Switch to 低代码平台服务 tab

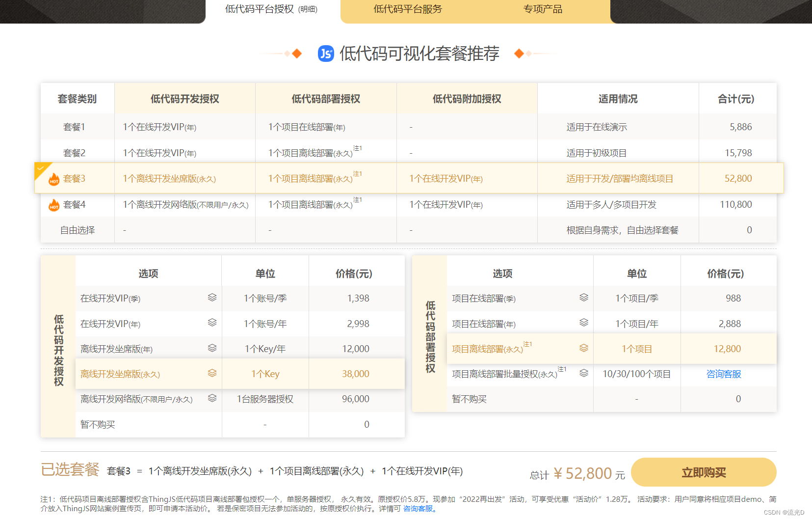click(408, 9)
